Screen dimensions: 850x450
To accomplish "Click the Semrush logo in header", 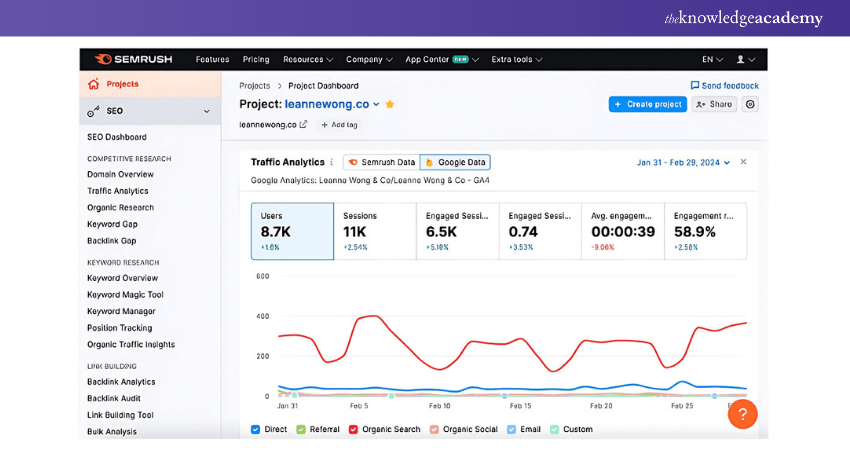I will [x=133, y=59].
